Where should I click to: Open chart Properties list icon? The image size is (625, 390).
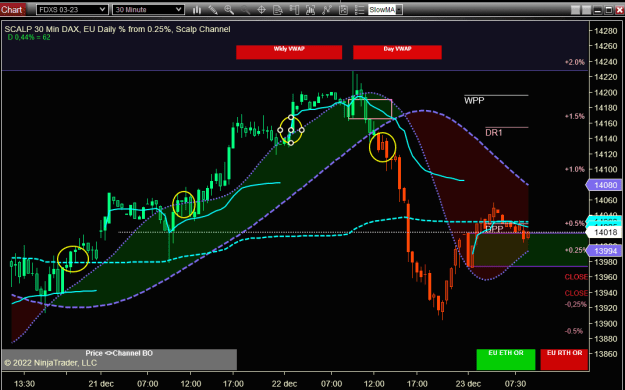359,10
